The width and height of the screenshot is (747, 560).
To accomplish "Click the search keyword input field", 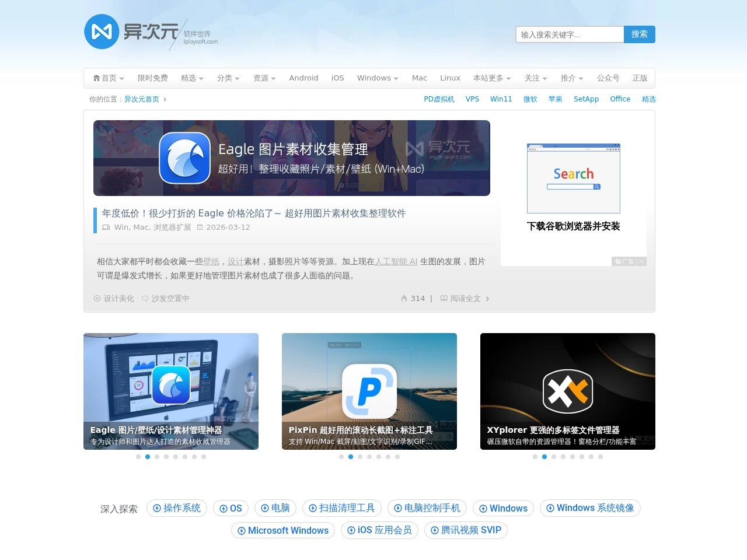I will [570, 34].
